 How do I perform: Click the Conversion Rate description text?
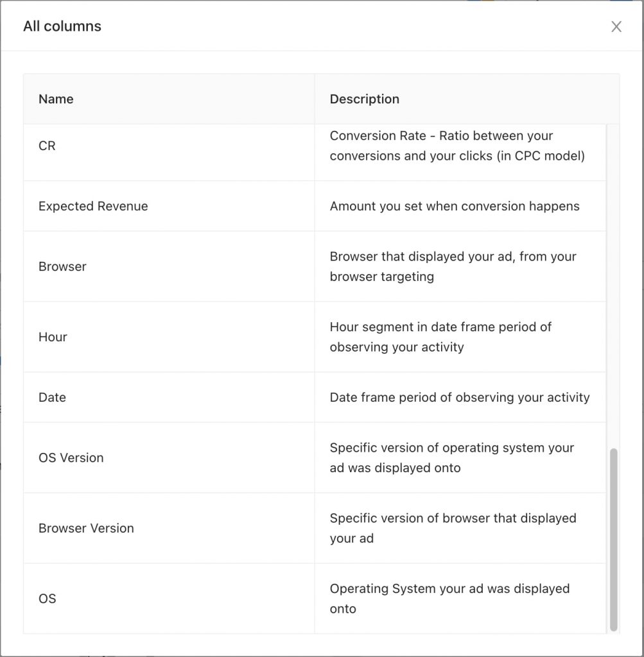[x=457, y=146]
